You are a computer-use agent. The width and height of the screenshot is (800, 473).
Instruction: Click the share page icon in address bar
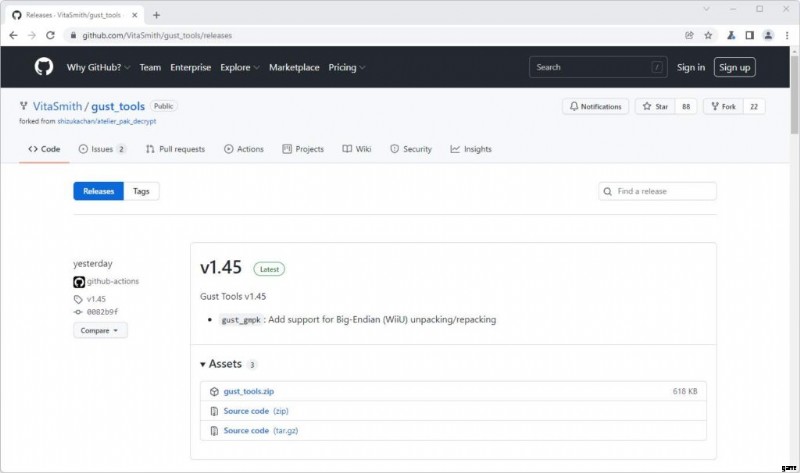(689, 35)
